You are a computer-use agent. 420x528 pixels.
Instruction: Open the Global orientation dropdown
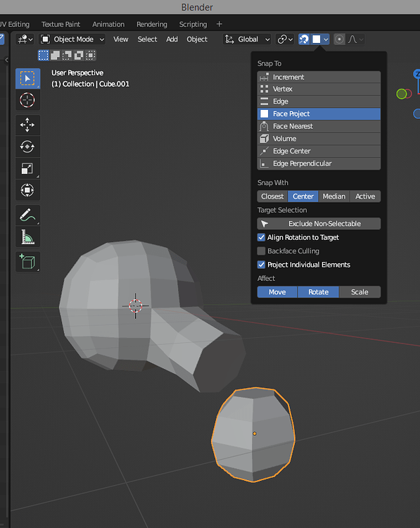pos(247,39)
